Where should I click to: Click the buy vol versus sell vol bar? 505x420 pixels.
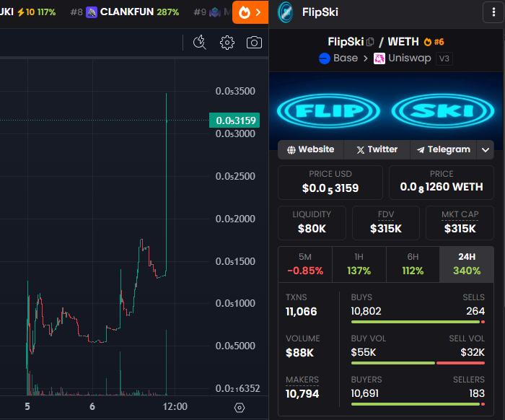tap(418, 363)
